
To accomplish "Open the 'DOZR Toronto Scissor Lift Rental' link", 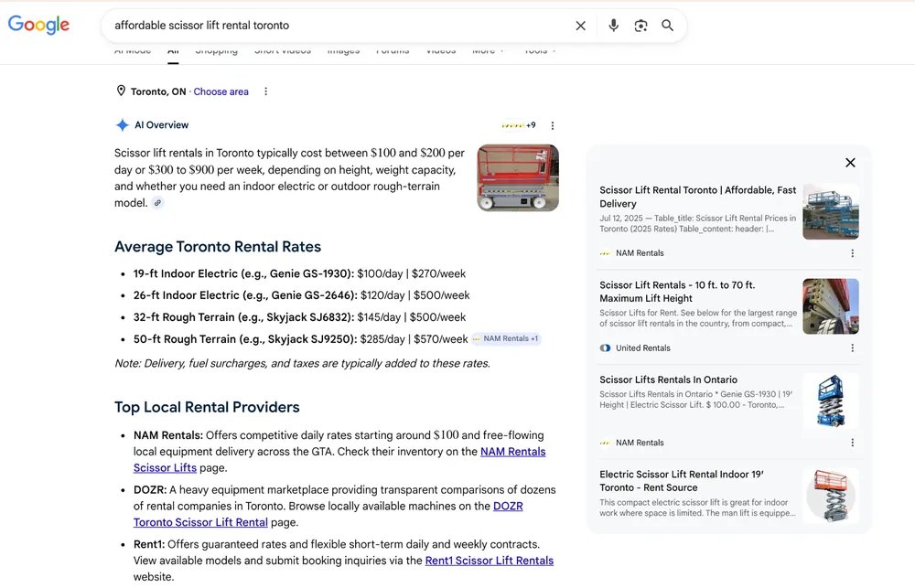I will (x=328, y=515).
